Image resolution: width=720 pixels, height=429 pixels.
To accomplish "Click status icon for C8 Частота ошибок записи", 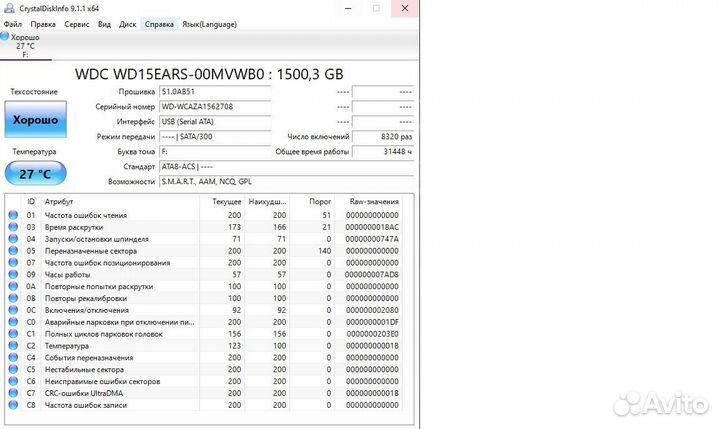I will coord(13,405).
